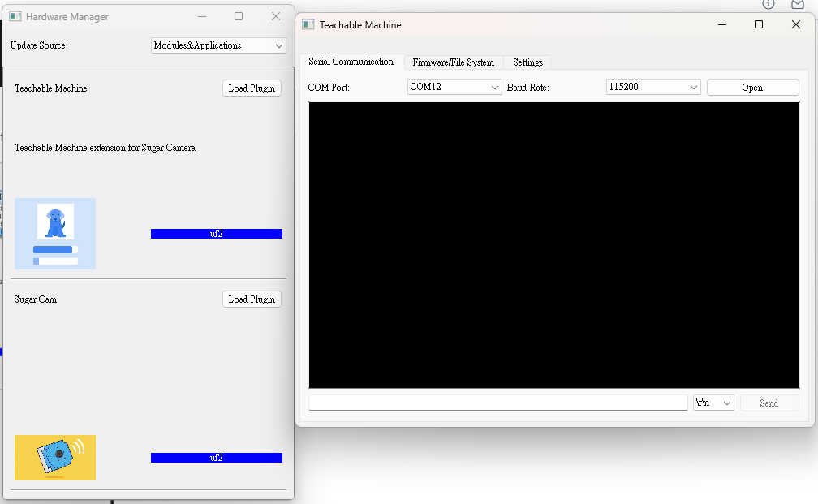Image resolution: width=818 pixels, height=504 pixels.
Task: Maximize the Hardware Manager window
Action: point(239,16)
